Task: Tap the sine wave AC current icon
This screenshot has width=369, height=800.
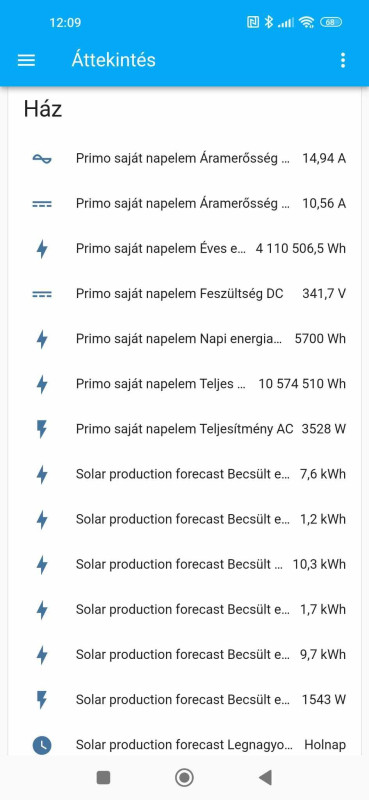Action: click(x=42, y=159)
